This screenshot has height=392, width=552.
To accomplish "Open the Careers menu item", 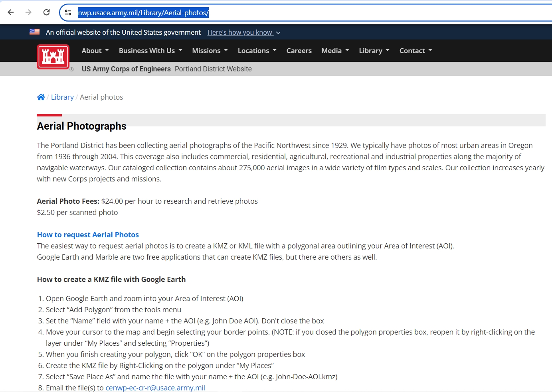I will coord(299,51).
